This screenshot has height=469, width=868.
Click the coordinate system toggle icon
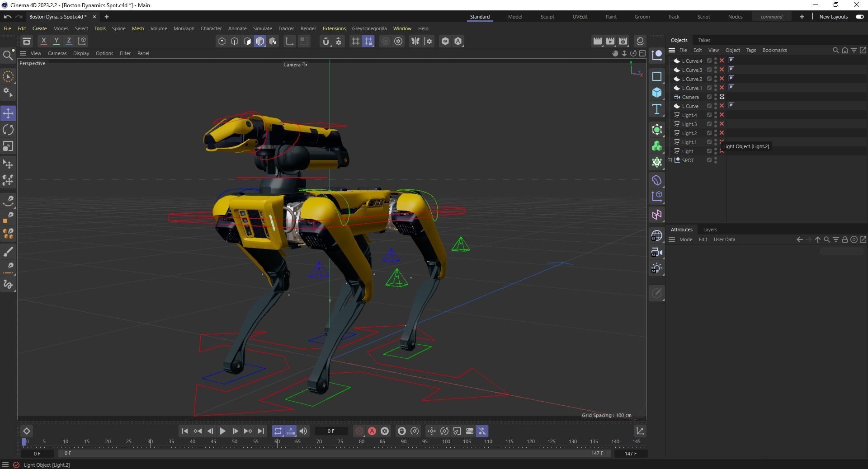pos(82,41)
